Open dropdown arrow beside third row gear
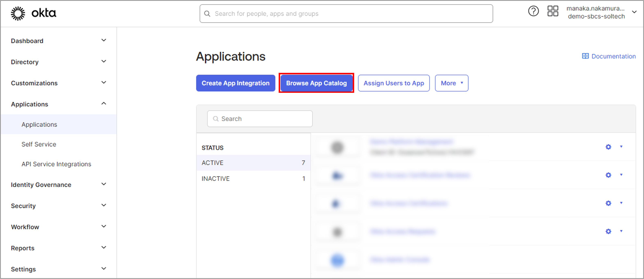 [621, 203]
